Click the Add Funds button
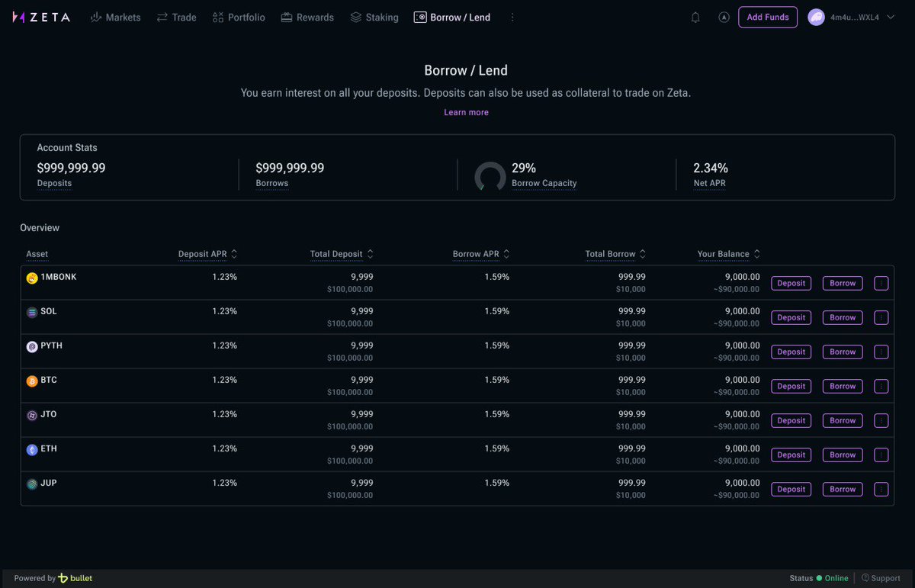This screenshot has height=588, width=915. [x=768, y=17]
